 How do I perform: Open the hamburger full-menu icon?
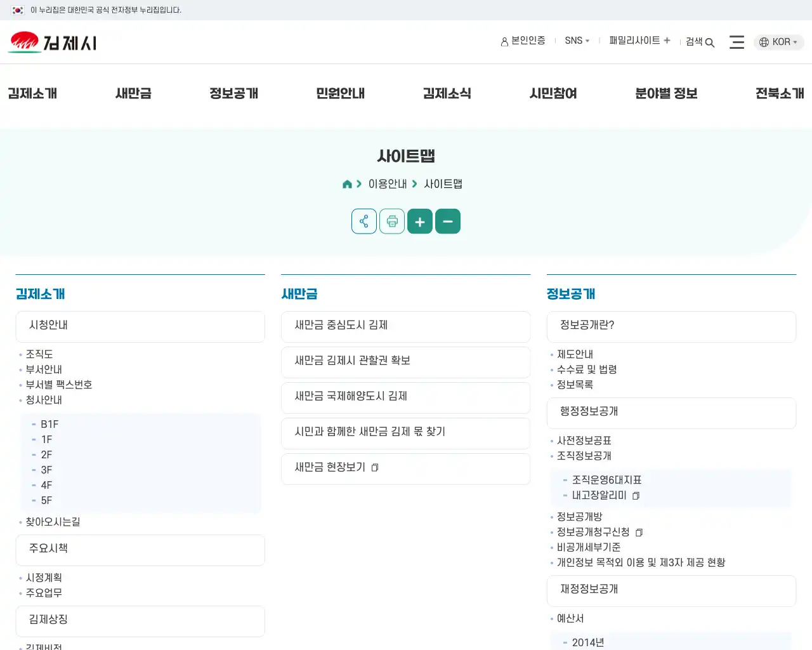[737, 42]
